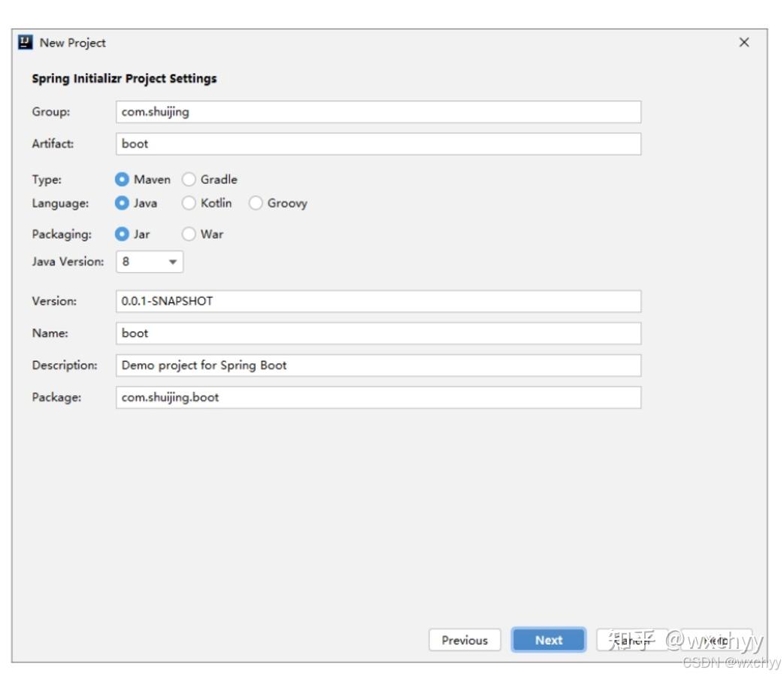Choose Groovy as the language
This screenshot has height=676, width=784.
(256, 203)
